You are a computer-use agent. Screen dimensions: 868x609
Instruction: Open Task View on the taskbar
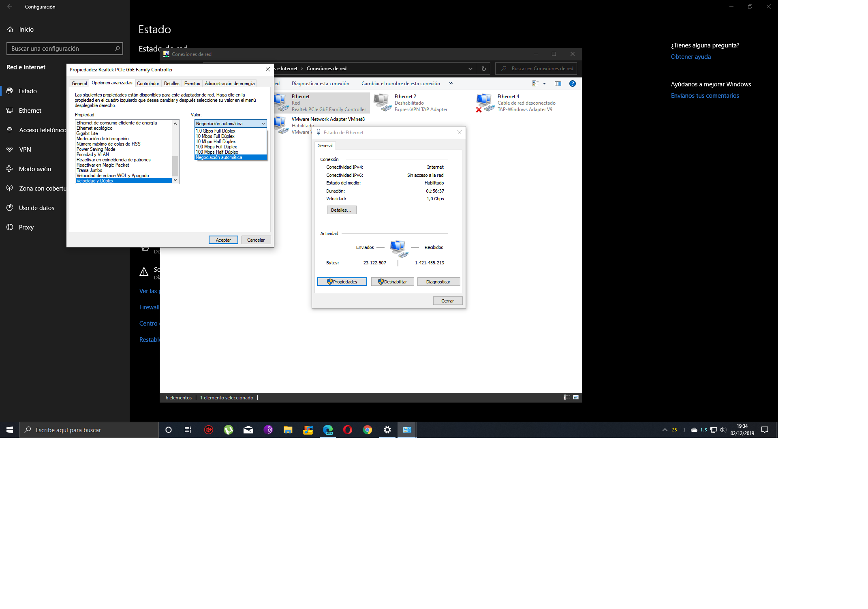click(188, 430)
